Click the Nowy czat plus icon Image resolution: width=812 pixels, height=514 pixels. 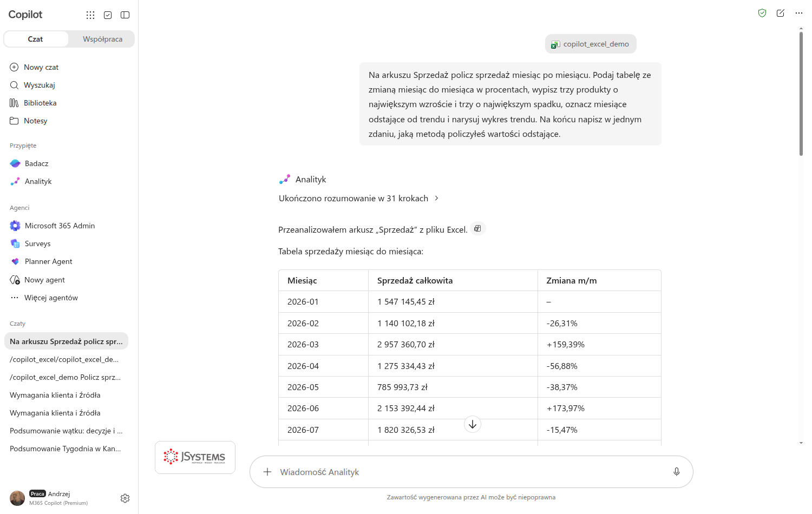point(14,67)
